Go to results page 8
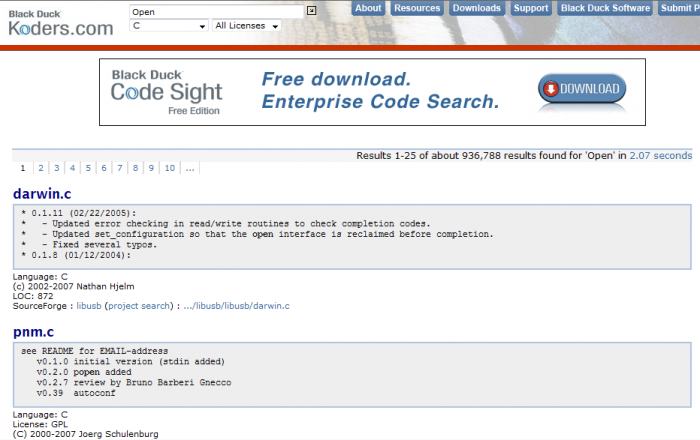 pos(135,168)
